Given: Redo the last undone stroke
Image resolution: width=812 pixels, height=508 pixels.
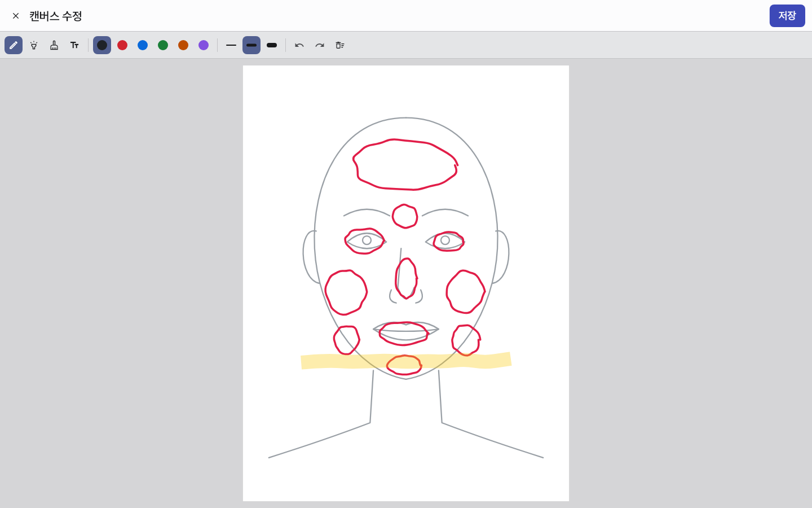Looking at the screenshot, I should click(x=320, y=45).
